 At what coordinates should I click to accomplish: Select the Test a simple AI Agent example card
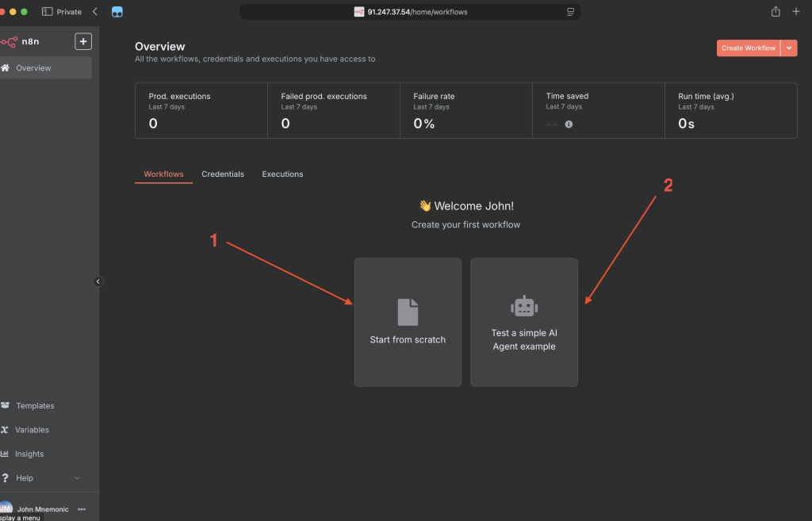coord(524,322)
